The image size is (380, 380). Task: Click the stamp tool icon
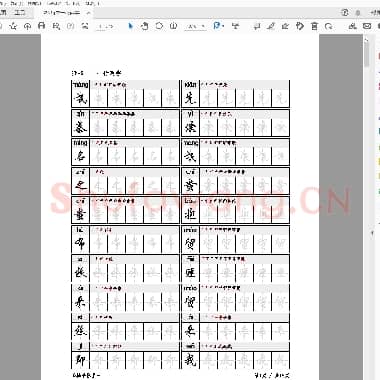point(300,26)
